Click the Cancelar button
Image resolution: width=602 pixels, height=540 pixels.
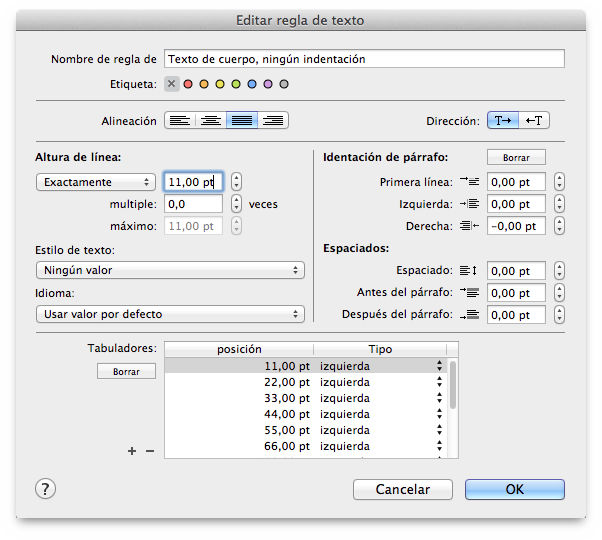coord(403,489)
